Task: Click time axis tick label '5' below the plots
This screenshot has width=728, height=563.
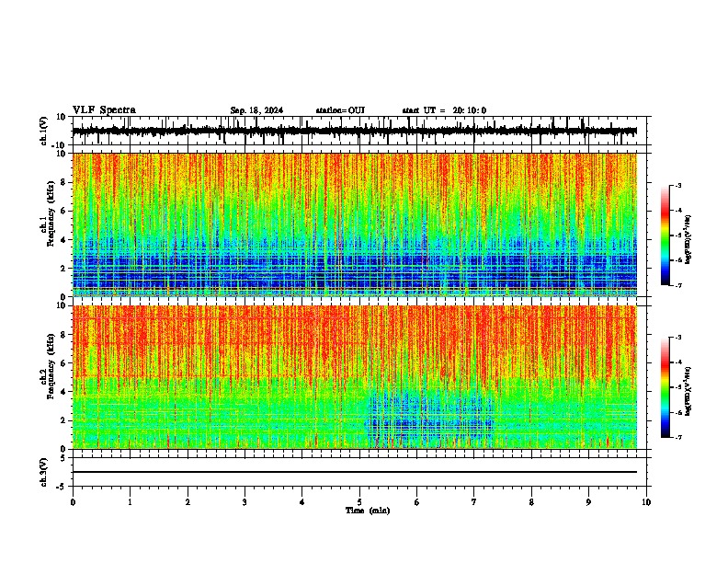Action: [x=359, y=502]
